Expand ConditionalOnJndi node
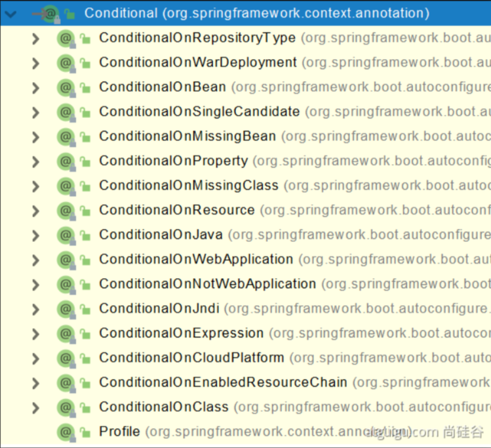Viewport: 491px width, 448px height. tap(35, 310)
